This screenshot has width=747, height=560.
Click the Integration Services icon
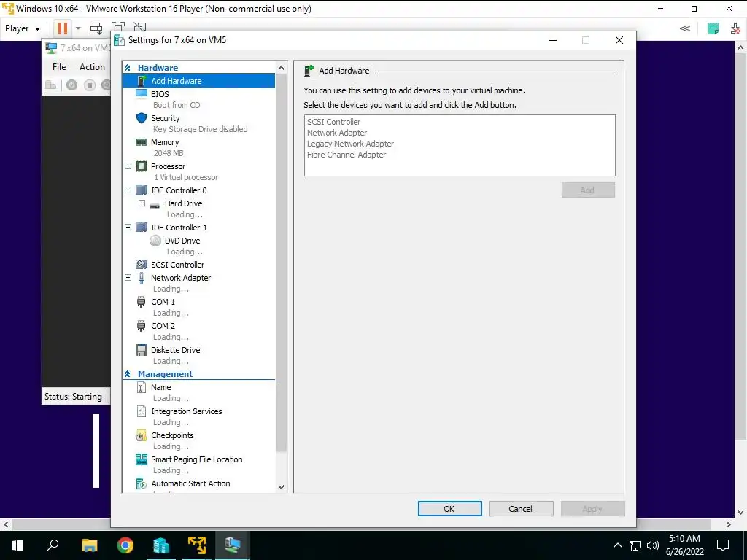click(x=142, y=411)
